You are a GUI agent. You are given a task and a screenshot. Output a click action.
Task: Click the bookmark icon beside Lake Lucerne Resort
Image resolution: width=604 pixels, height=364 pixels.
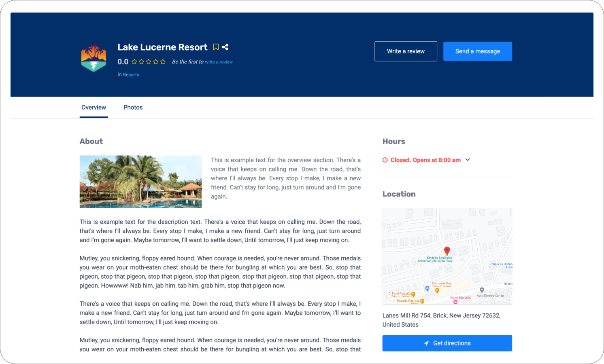point(216,47)
